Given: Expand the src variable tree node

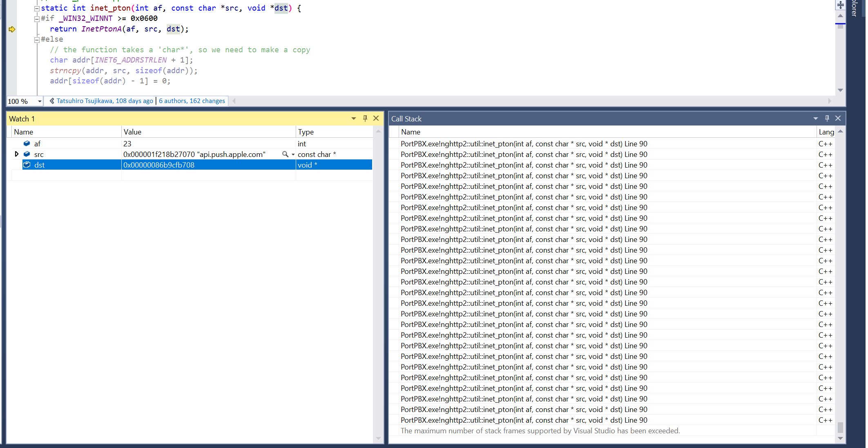Looking at the screenshot, I should coord(17,154).
